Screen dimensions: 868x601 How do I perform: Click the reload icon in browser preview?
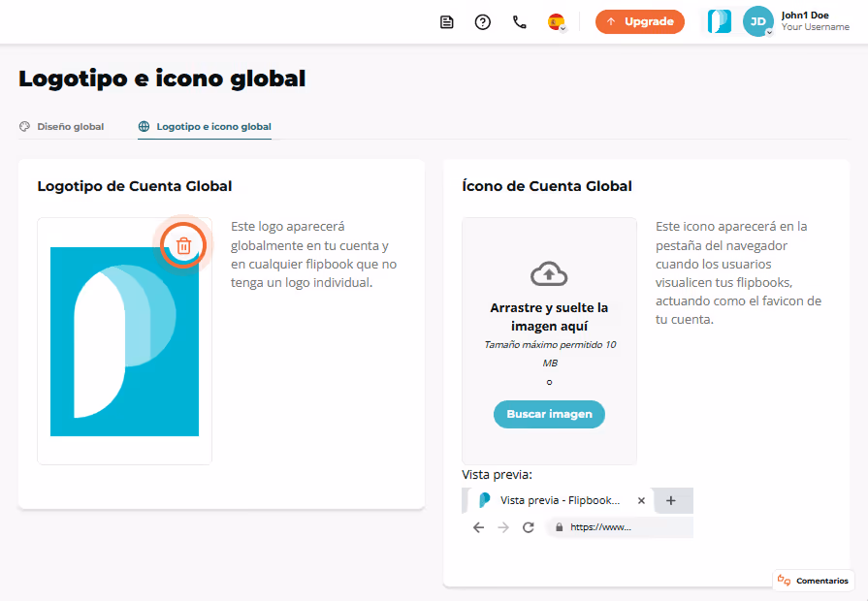pyautogui.click(x=529, y=527)
